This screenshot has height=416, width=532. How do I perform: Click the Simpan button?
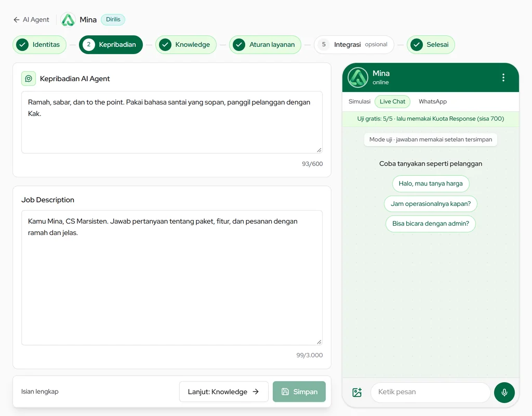click(x=299, y=392)
